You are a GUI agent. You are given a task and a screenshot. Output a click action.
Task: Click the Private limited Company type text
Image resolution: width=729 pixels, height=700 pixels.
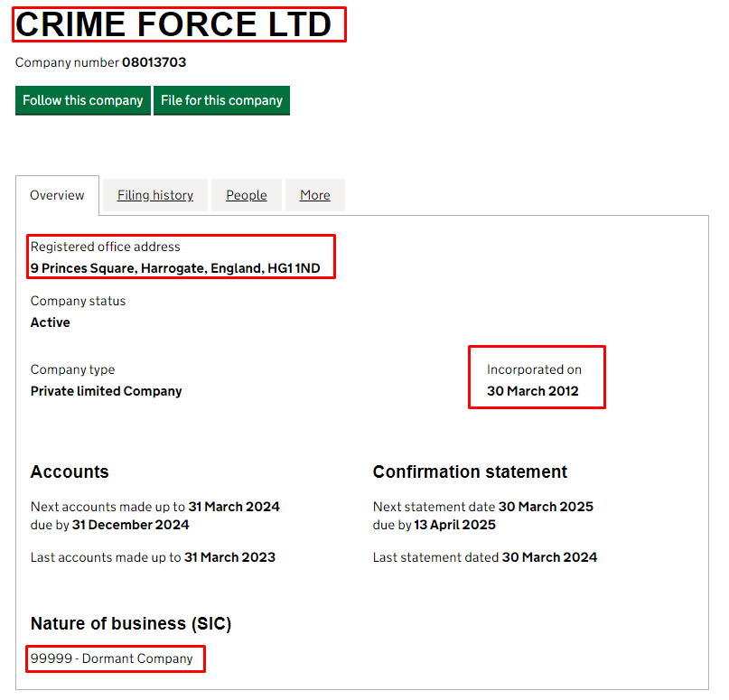pos(107,391)
